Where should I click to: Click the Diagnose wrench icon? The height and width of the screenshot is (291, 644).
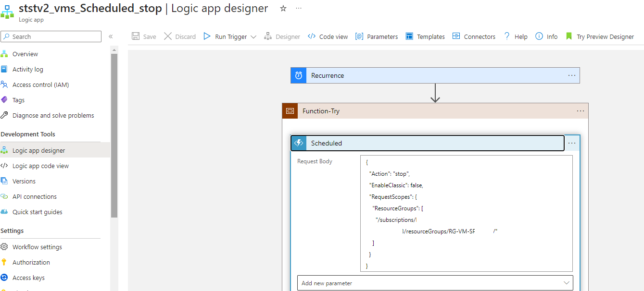coord(4,116)
